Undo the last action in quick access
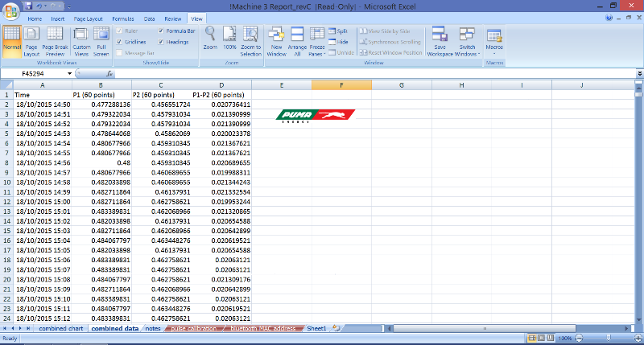The image size is (644, 345). (39, 6)
